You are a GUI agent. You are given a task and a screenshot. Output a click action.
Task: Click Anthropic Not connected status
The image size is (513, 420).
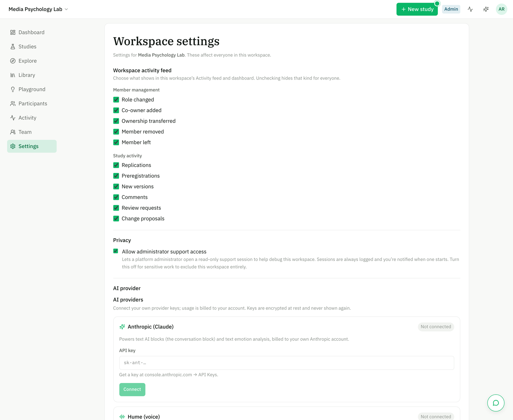pyautogui.click(x=436, y=327)
